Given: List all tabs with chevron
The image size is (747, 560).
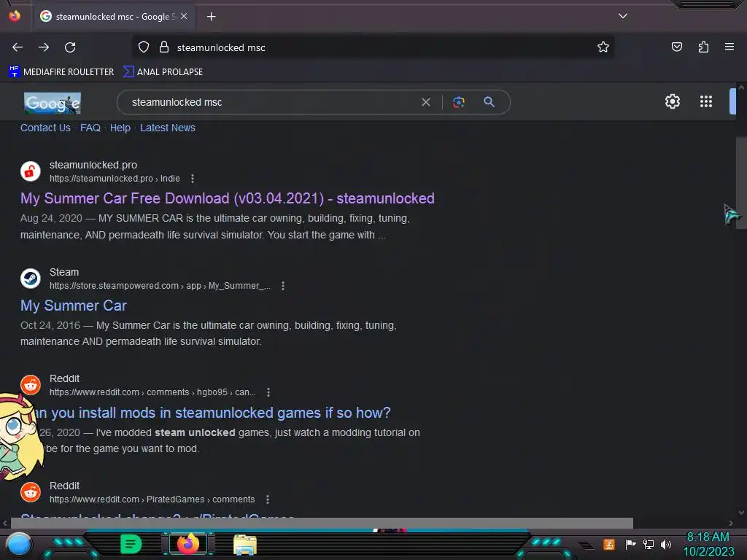Looking at the screenshot, I should point(623,16).
